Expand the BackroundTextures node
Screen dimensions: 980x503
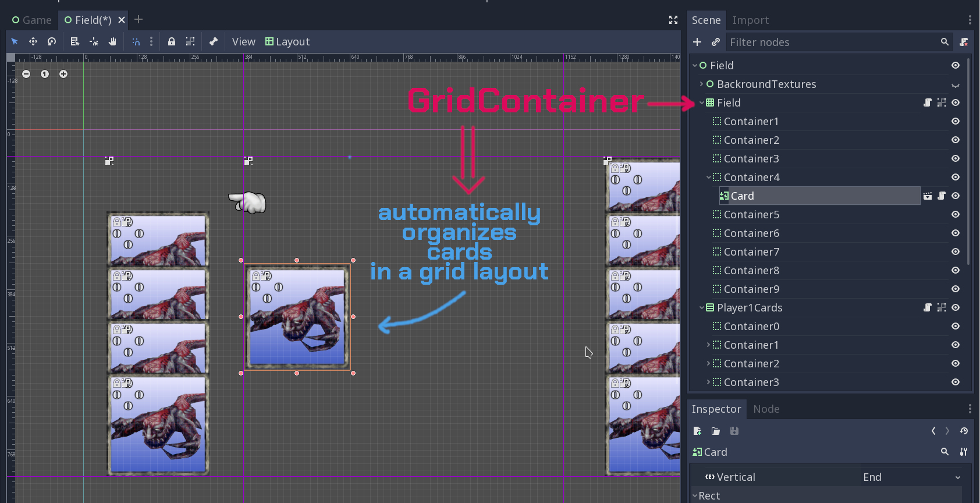[x=701, y=84]
